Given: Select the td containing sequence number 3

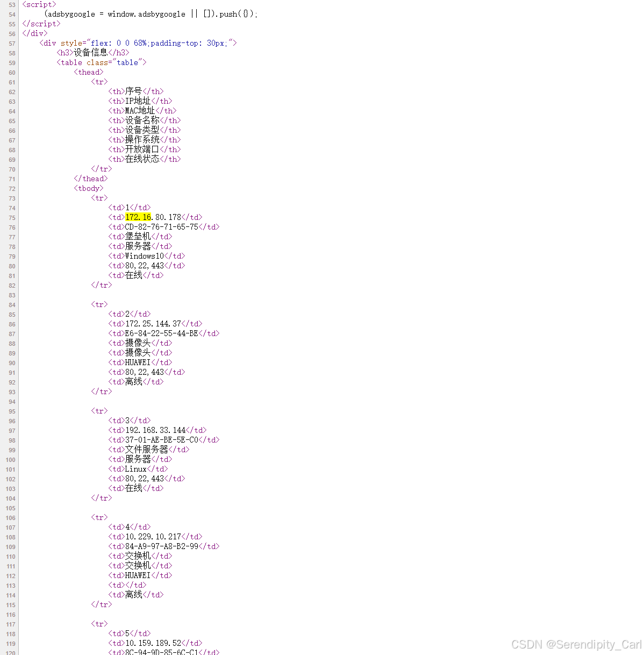Looking at the screenshot, I should (130, 421).
